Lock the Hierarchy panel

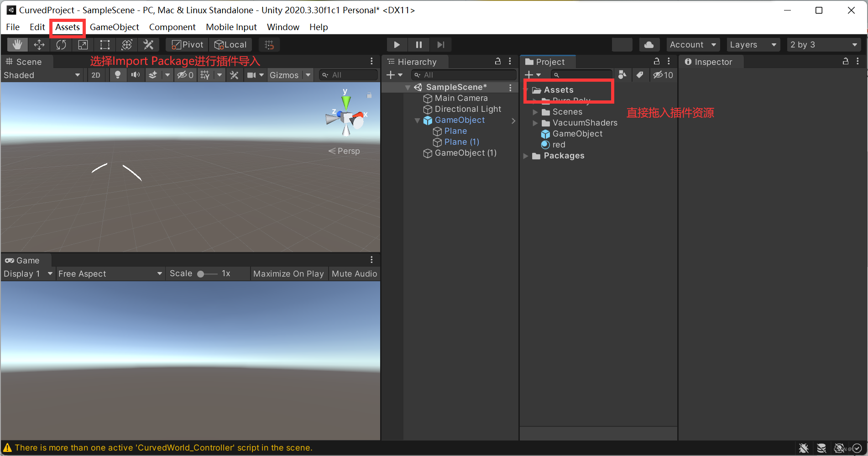[498, 61]
